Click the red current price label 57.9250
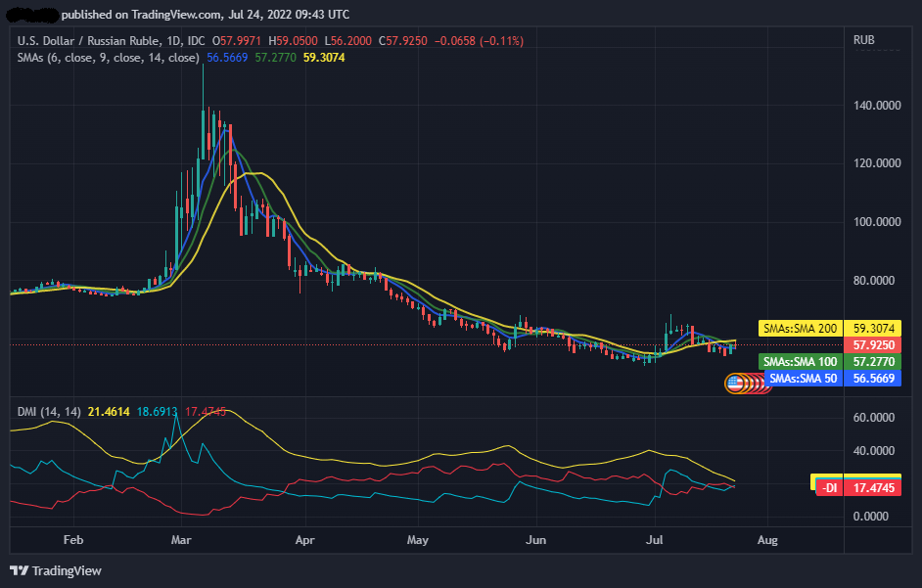This screenshot has width=922, height=588. pyautogui.click(x=873, y=344)
